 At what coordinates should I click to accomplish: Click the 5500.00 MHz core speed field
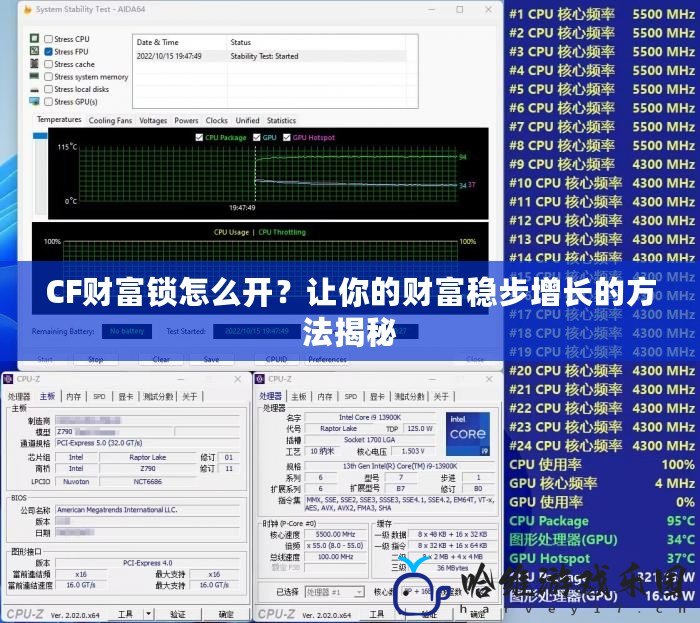click(x=335, y=534)
